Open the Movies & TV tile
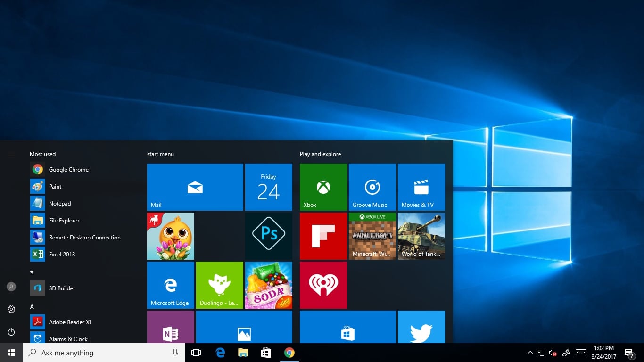644x362 pixels. pyautogui.click(x=421, y=187)
